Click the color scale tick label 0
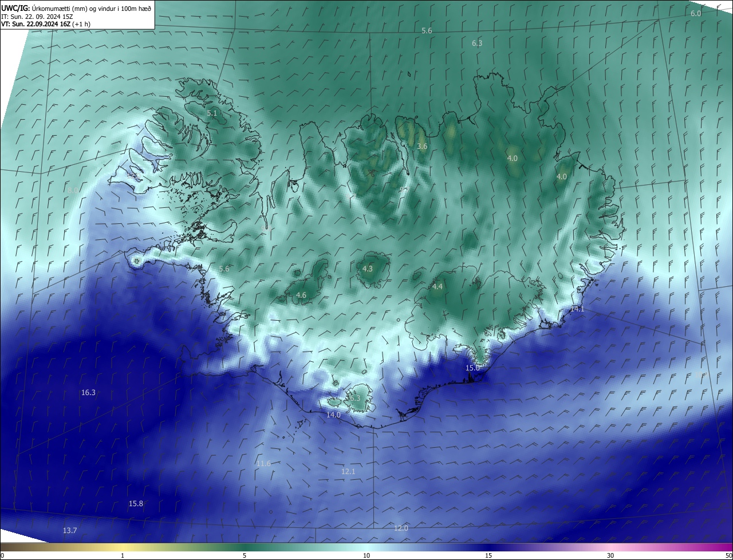 tap(2, 556)
